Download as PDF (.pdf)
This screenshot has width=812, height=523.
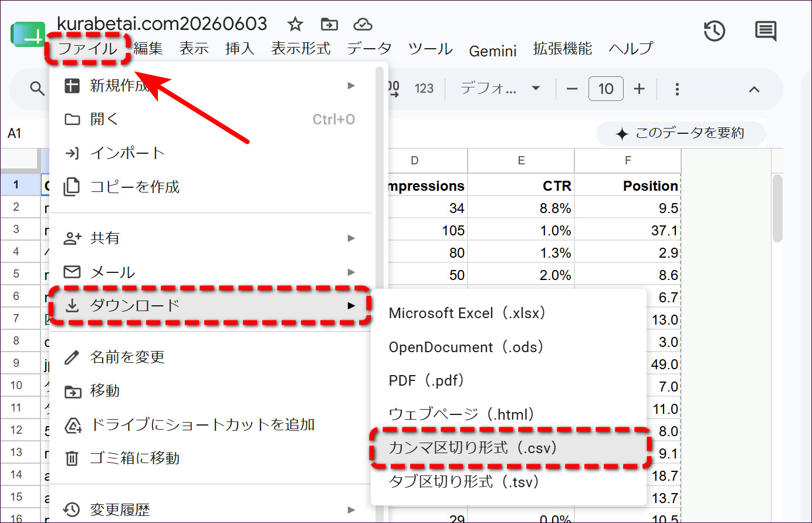click(509, 380)
